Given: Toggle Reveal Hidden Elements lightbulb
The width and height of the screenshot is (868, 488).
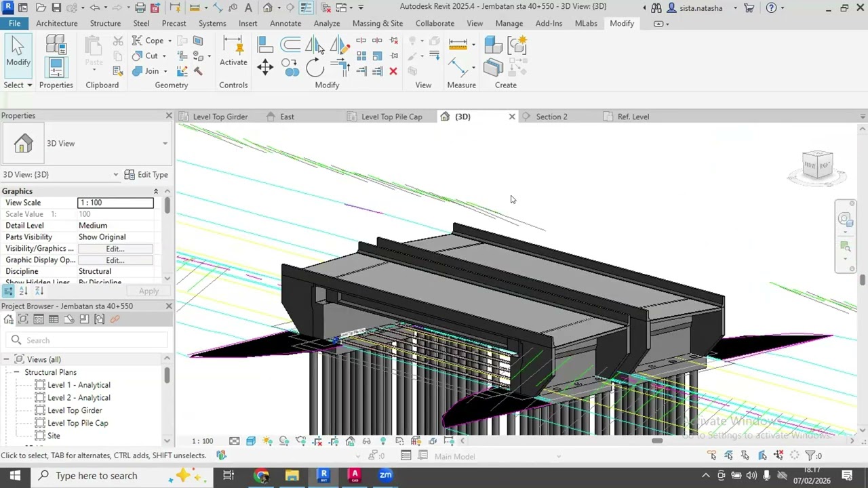Looking at the screenshot, I should [x=383, y=441].
